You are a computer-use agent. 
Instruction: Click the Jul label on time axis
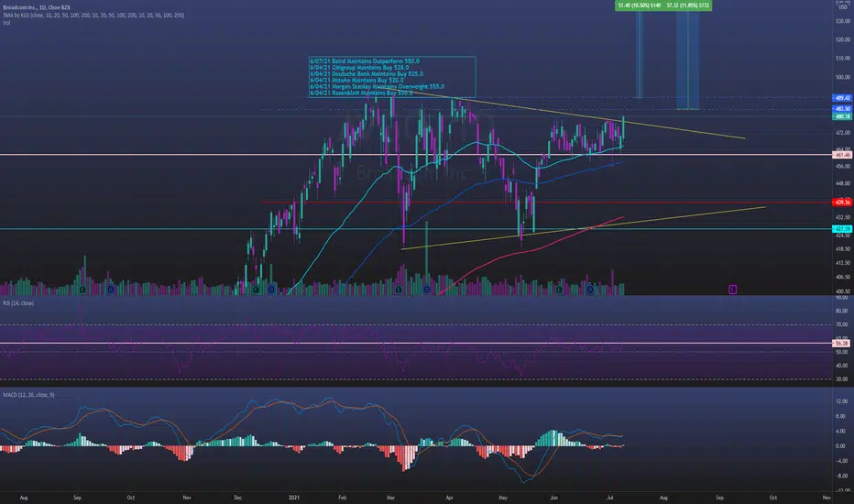[610, 498]
